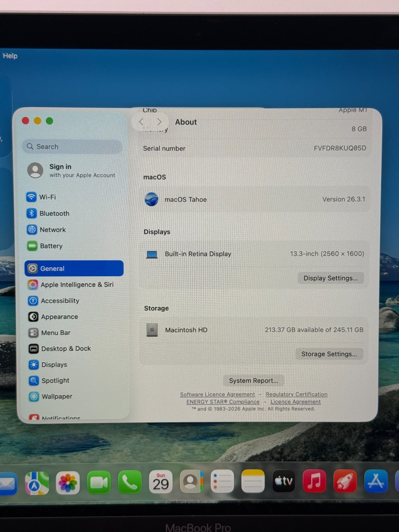
Task: Open the red rocket app in Dock
Action: pyautogui.click(x=345, y=481)
